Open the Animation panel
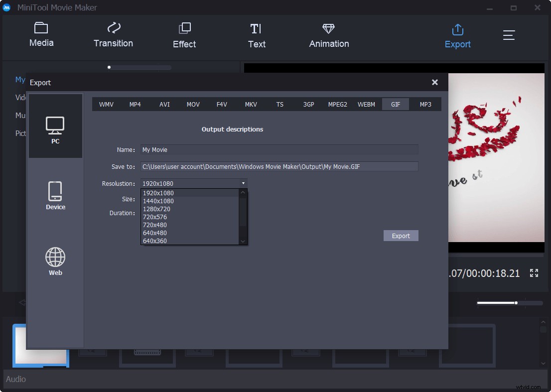The image size is (551, 392). [x=328, y=35]
